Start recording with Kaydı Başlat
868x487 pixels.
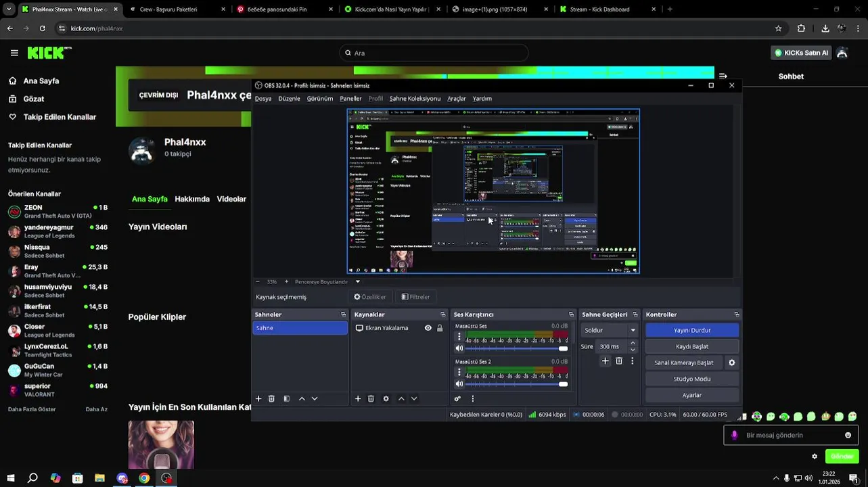(692, 346)
